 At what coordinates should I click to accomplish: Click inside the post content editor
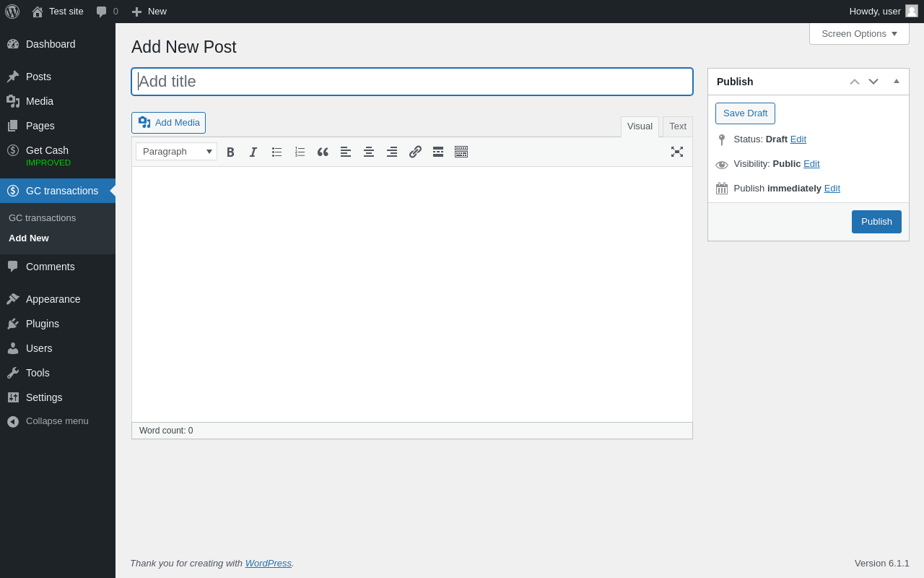pos(412,294)
